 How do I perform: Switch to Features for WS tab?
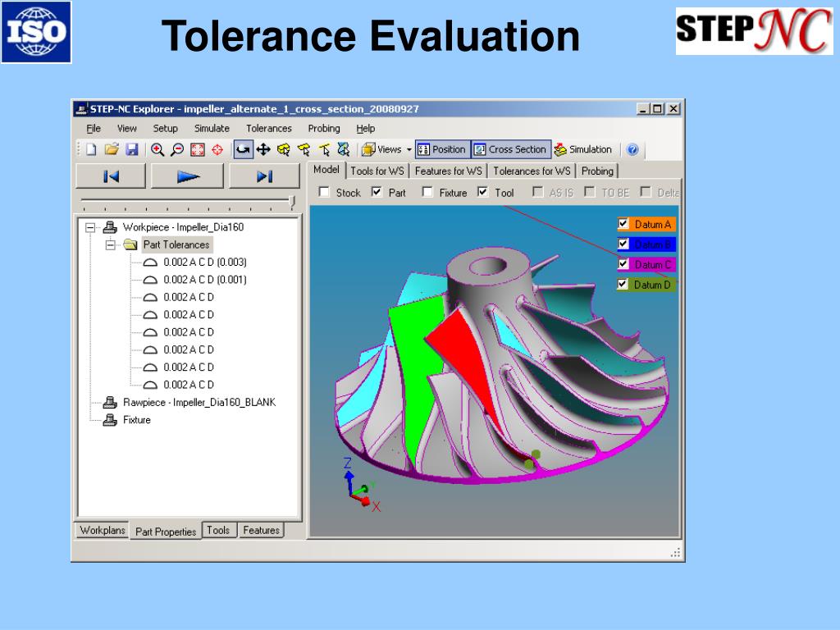pyautogui.click(x=449, y=171)
